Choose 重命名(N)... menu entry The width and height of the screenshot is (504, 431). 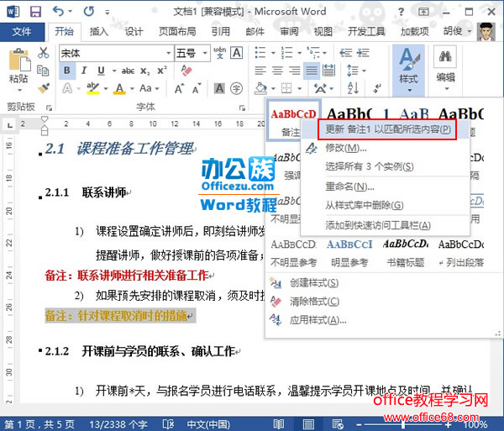pos(349,187)
